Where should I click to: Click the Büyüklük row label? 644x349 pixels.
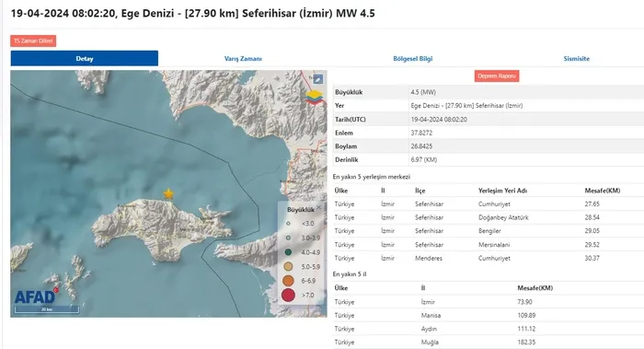(x=349, y=92)
